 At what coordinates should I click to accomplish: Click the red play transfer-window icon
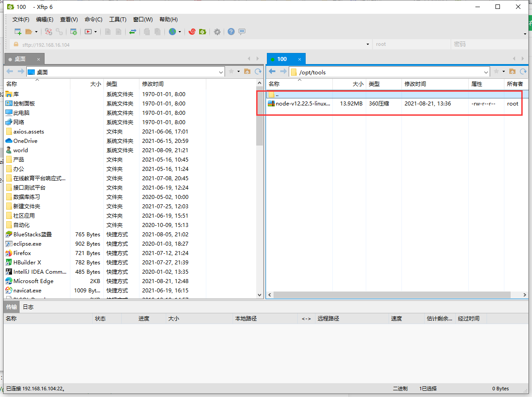click(88, 32)
